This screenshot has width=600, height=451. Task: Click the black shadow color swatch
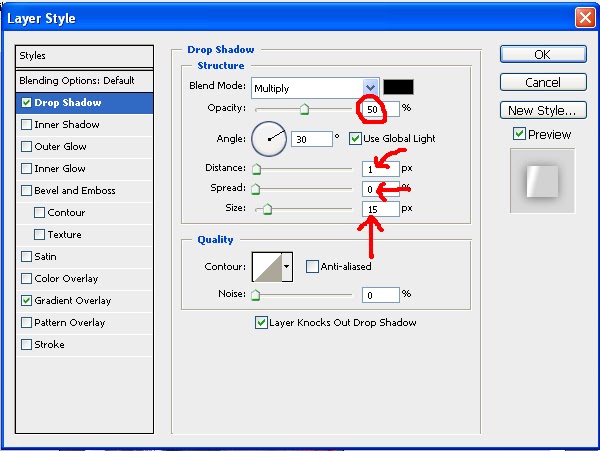[x=398, y=87]
